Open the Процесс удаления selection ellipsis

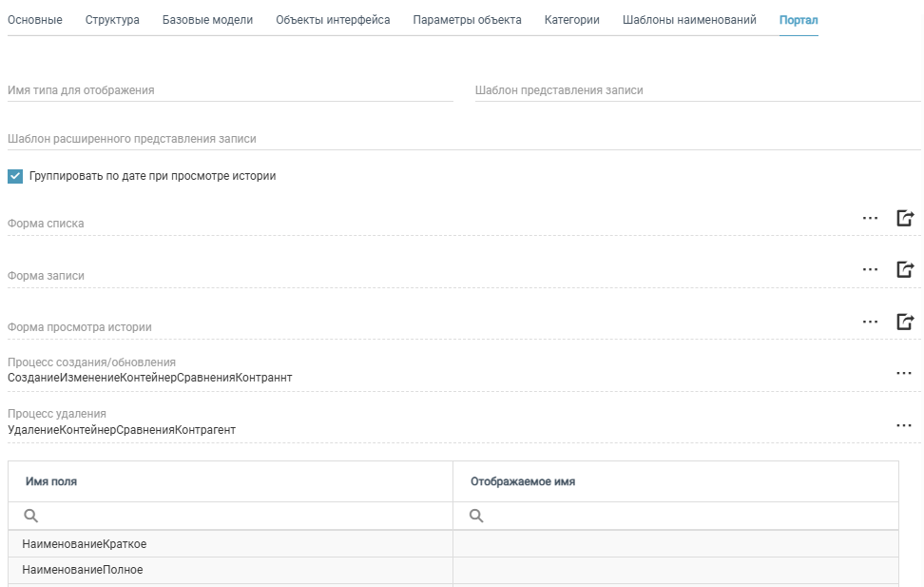903,425
